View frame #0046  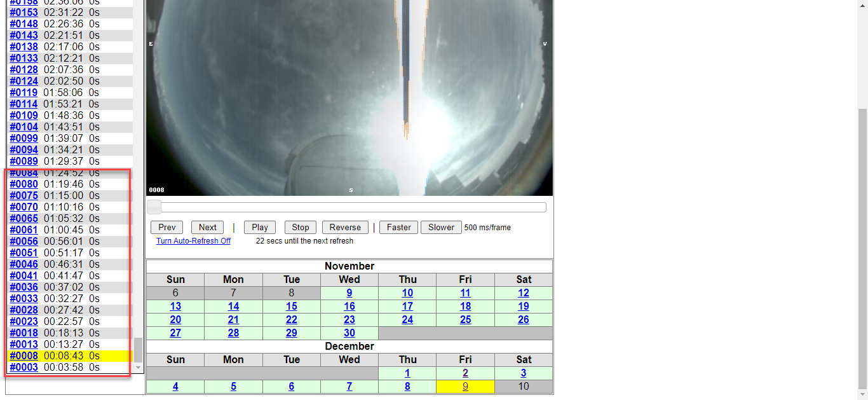point(24,264)
